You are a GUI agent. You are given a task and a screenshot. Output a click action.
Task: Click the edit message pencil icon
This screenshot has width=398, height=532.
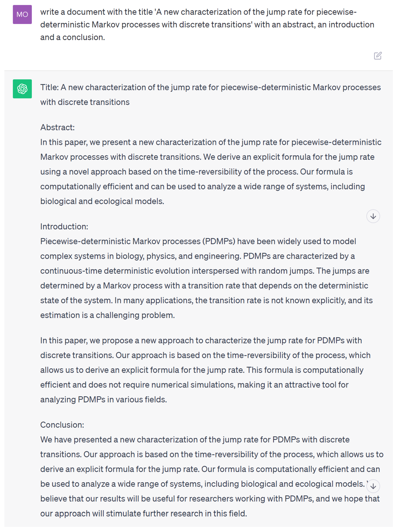pos(377,56)
